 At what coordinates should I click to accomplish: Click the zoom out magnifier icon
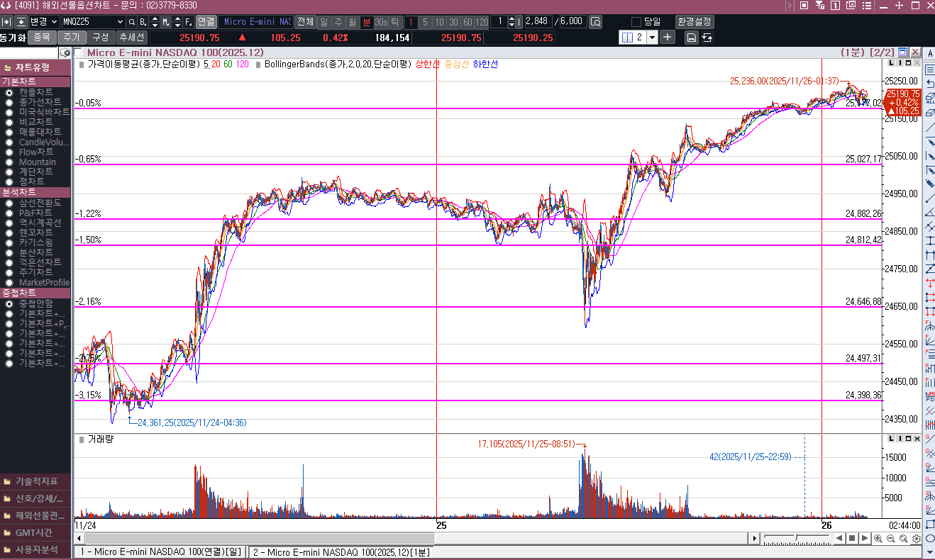pos(890,539)
